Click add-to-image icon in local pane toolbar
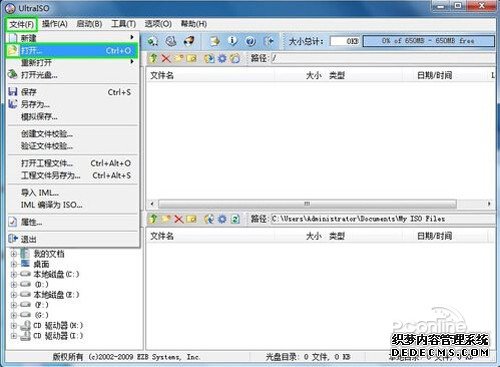 pos(209,219)
